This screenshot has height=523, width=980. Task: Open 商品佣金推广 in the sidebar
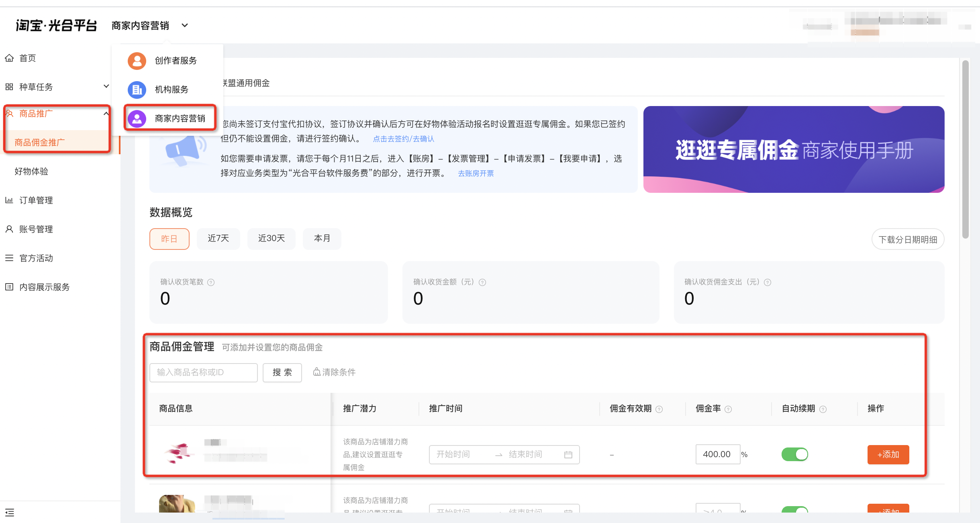(39, 143)
